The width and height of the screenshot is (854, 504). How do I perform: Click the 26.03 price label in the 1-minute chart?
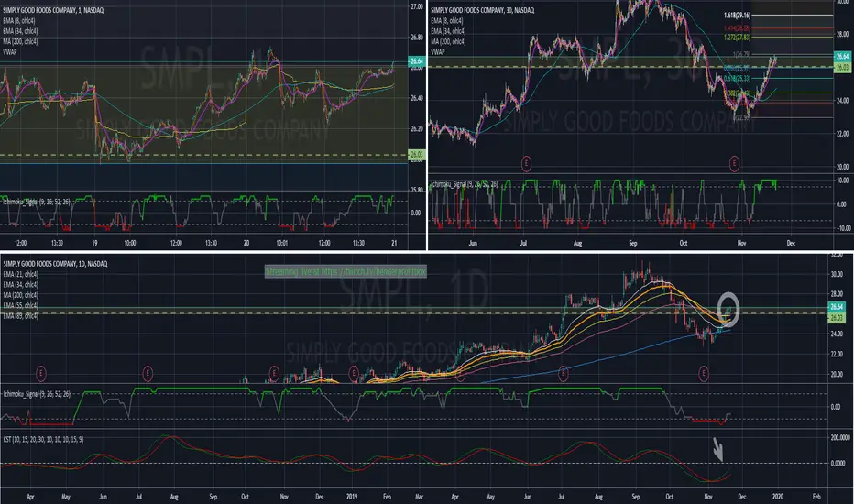click(417, 155)
